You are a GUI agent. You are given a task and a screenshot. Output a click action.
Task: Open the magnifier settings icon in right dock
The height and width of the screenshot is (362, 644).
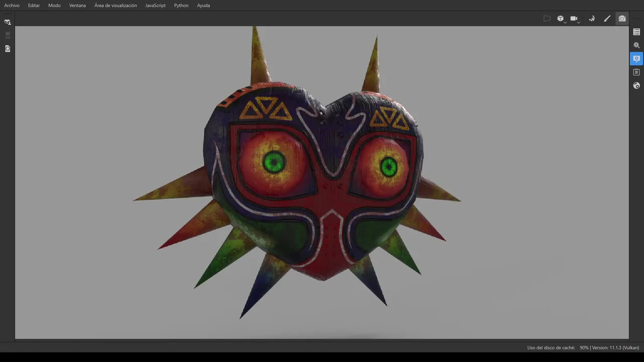click(x=636, y=45)
